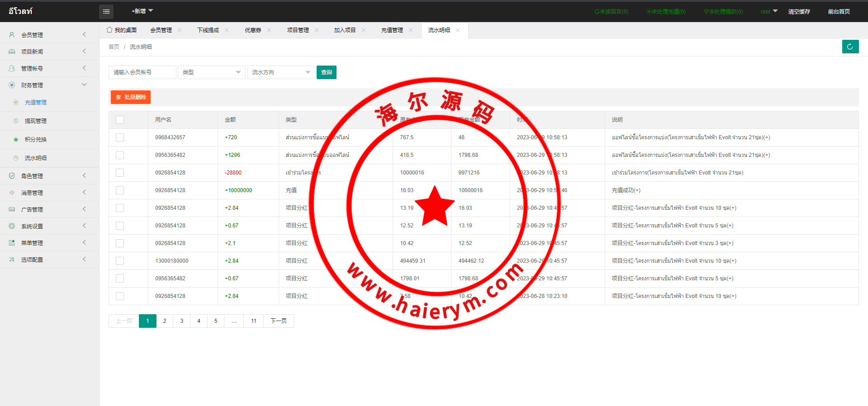Click the green refresh icon button
Viewport: 868px width, 406px height.
pos(850,47)
